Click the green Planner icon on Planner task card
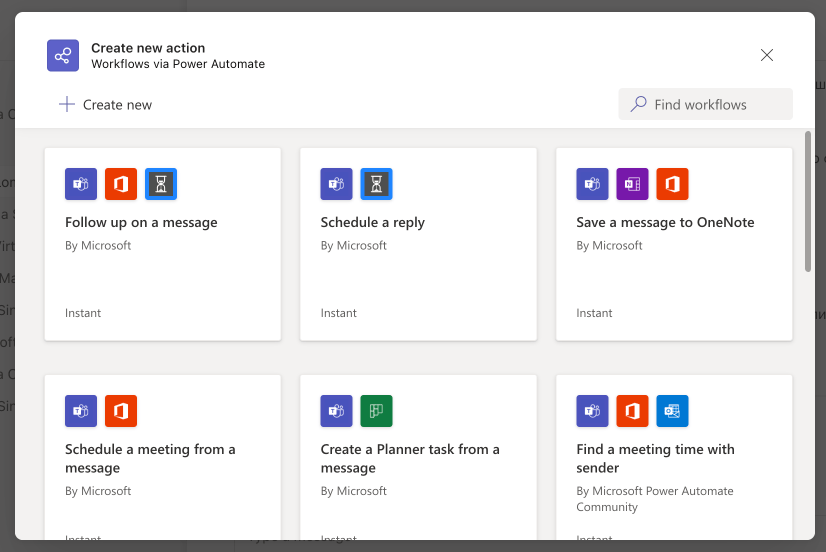 376,411
